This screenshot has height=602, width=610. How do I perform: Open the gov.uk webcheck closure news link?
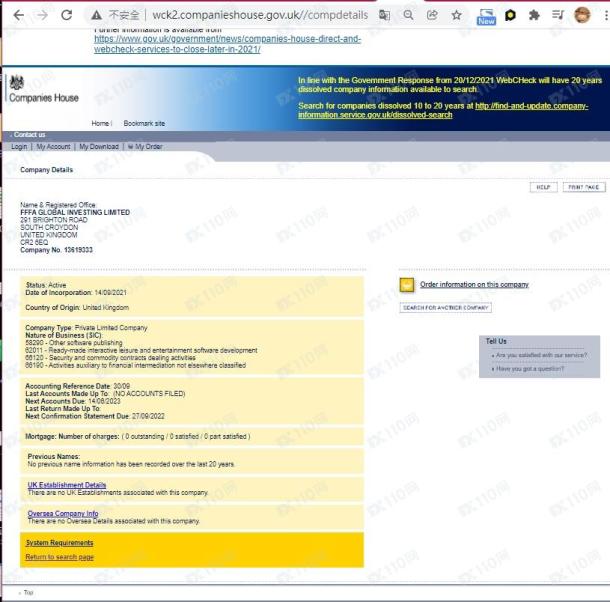[x=228, y=44]
